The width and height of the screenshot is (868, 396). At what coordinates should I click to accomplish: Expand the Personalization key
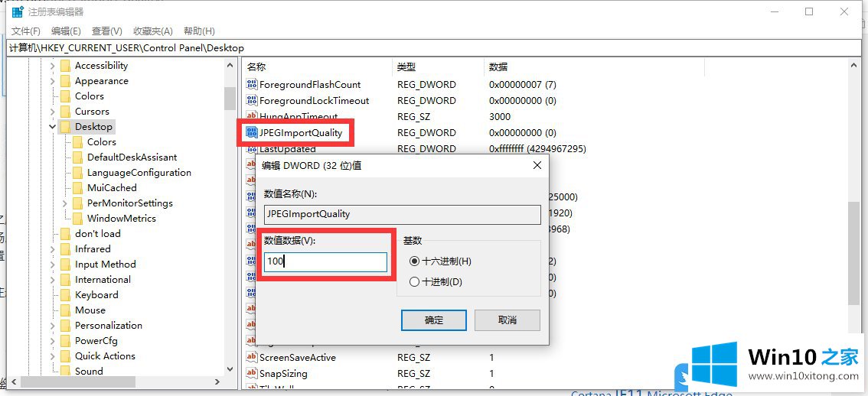coord(53,326)
